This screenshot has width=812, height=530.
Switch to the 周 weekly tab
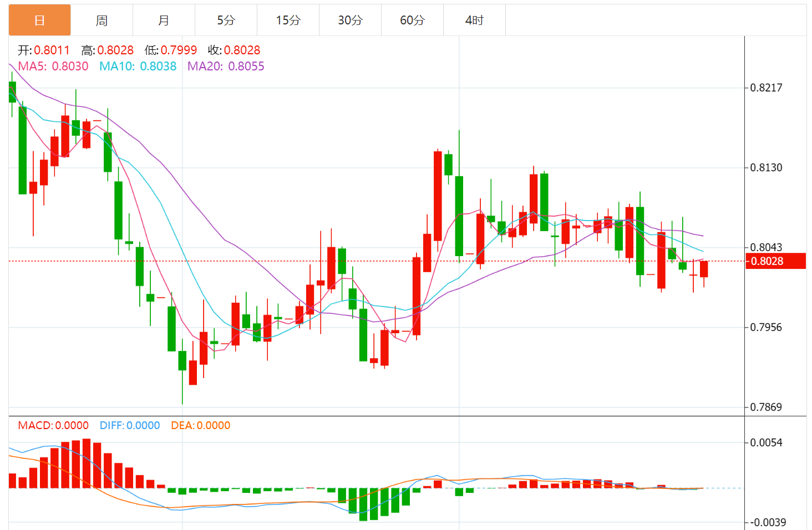coord(101,21)
